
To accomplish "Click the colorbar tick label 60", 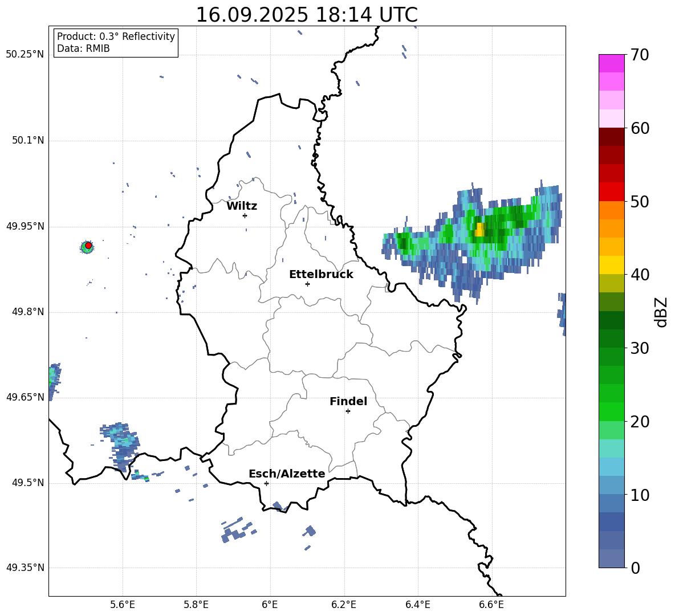I will [x=640, y=128].
